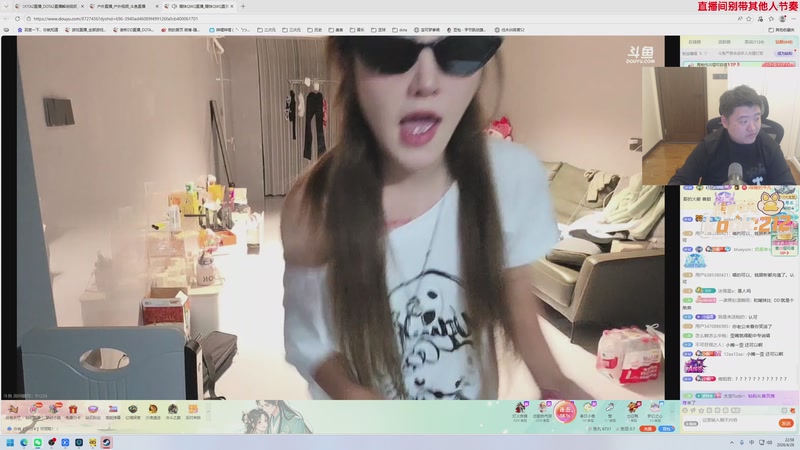The image size is (800, 450).
Task: Open the 百度一下 bookmark
Action: coord(37,30)
